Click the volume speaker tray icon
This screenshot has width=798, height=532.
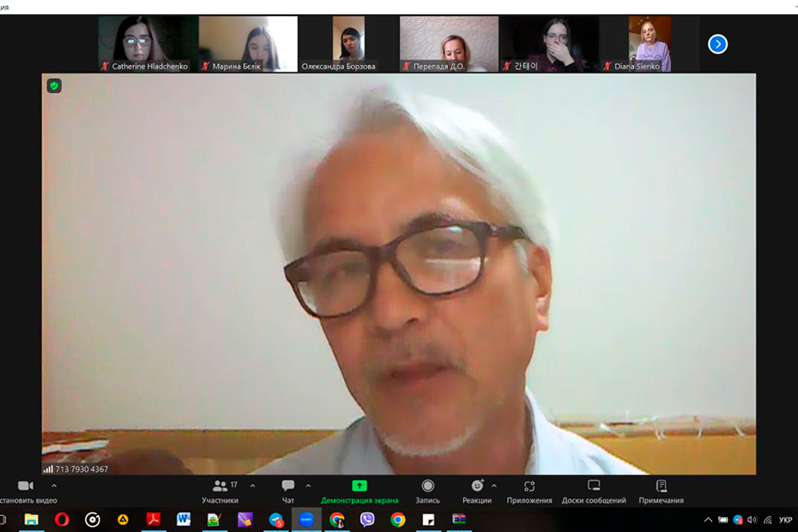752,520
